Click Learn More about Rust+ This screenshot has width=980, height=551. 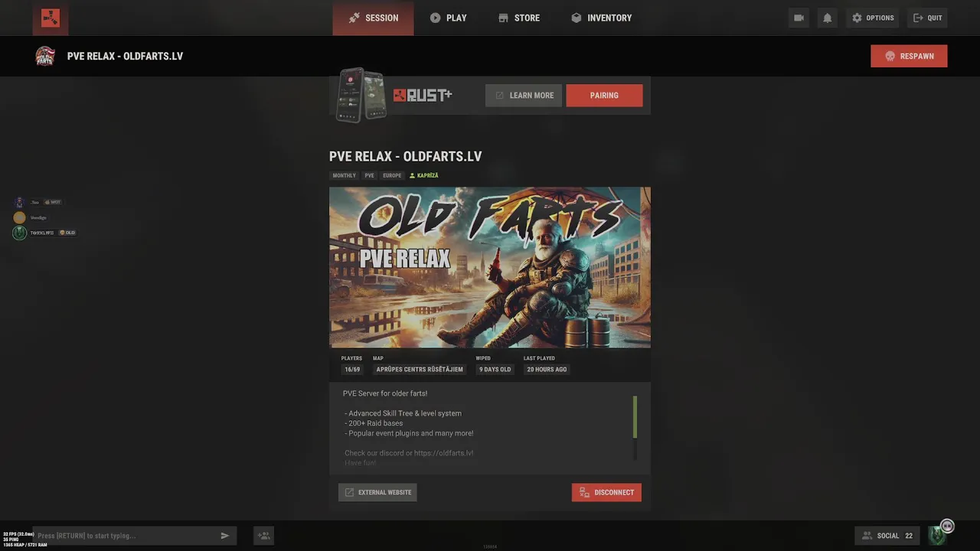[524, 96]
